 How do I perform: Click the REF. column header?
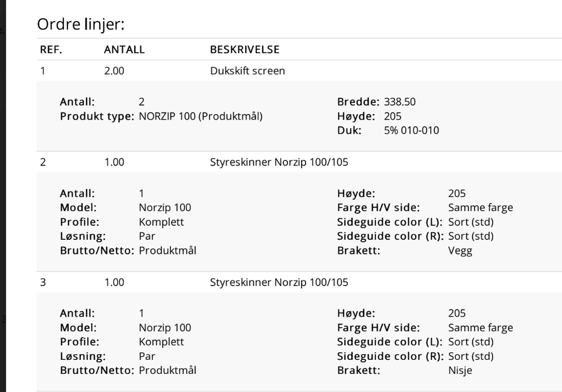point(51,50)
